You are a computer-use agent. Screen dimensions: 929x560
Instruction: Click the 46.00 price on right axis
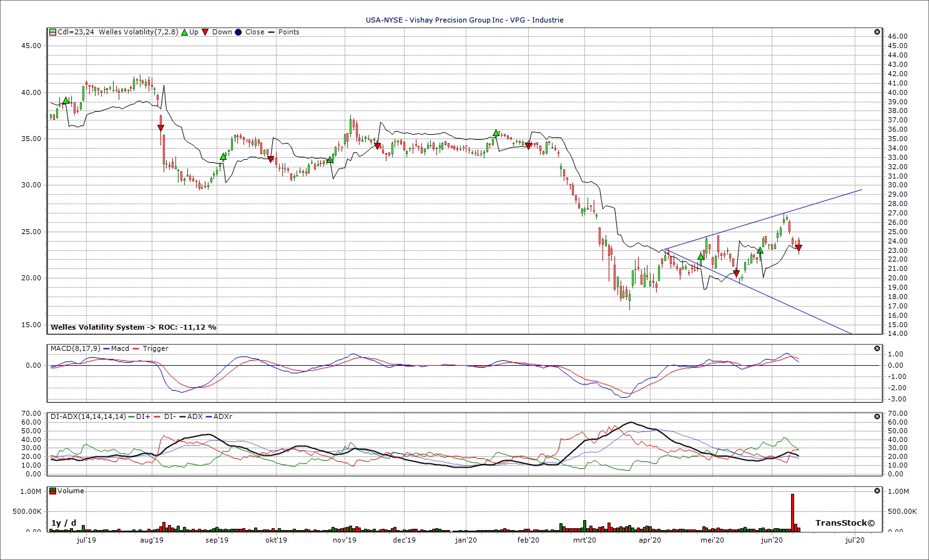[897, 37]
